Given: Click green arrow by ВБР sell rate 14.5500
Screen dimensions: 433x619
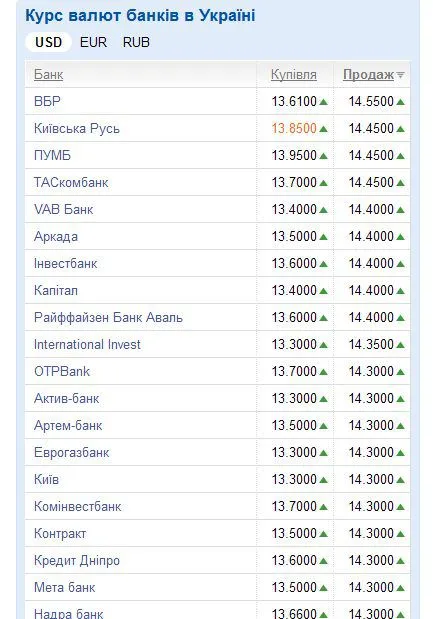Looking at the screenshot, I should tap(400, 102).
